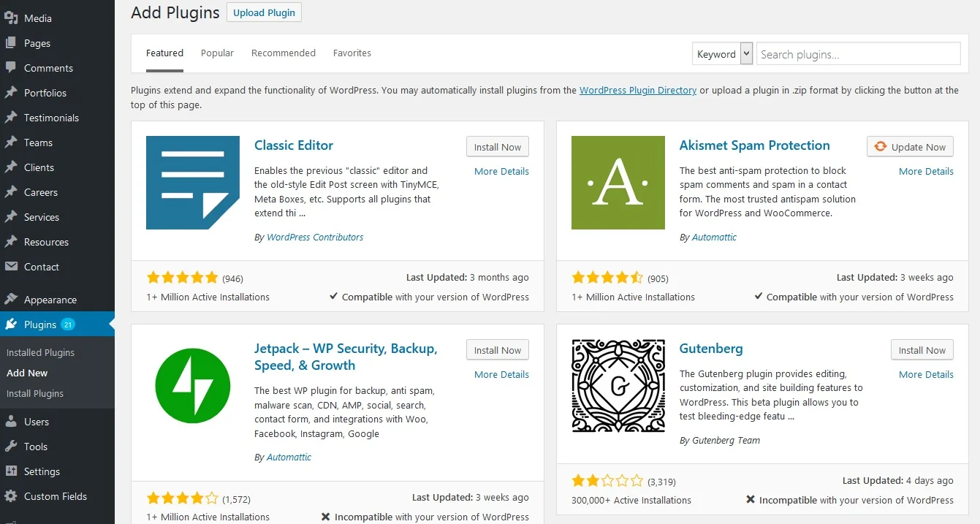Update the Akismet Spam Protection plugin

click(910, 147)
